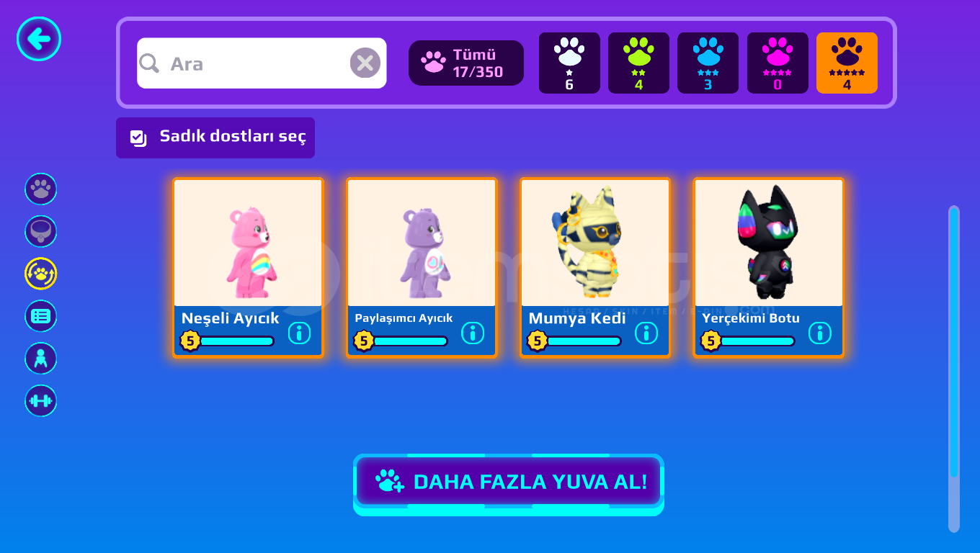Filter by three-star blue paw pets
The width and height of the screenshot is (980, 553).
coord(708,63)
